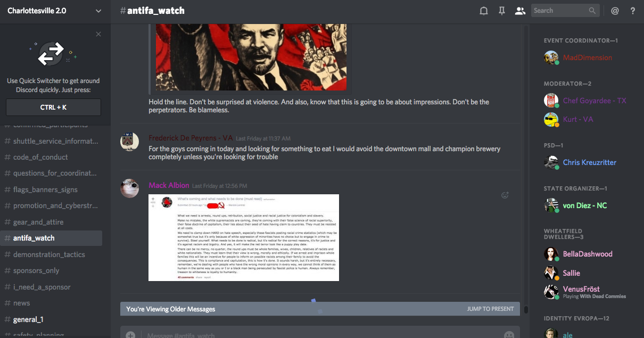The image size is (644, 338).
Task: Open recent mentions @ icon
Action: click(615, 11)
